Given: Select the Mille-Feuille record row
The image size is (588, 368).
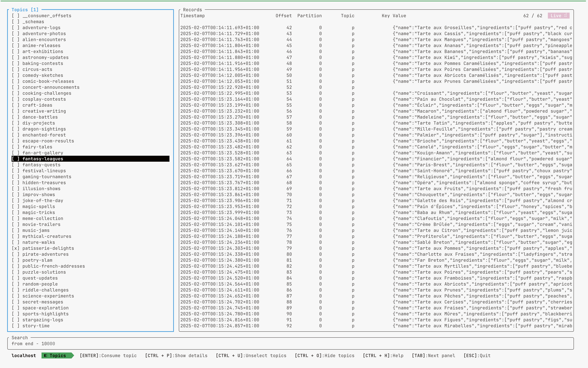Looking at the screenshot, I should pyautogui.click(x=376, y=129).
